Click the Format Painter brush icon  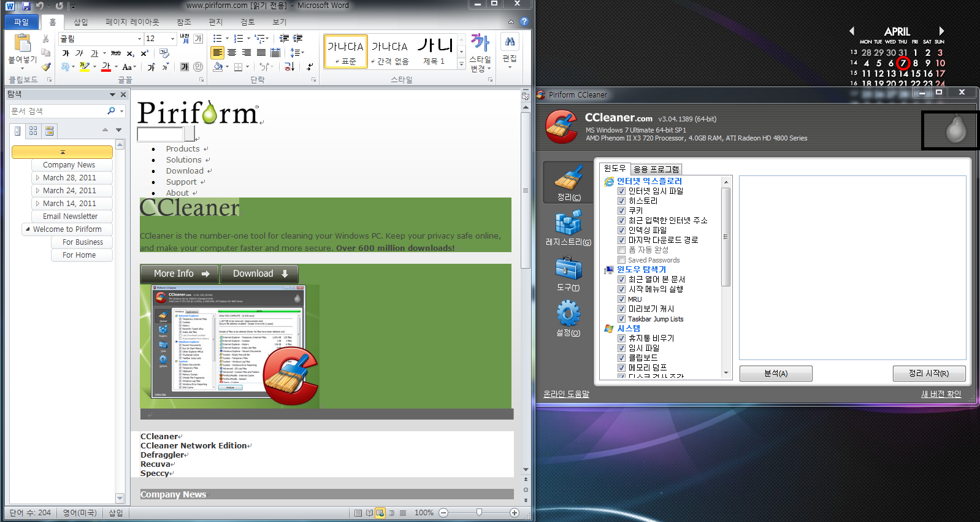(x=46, y=66)
